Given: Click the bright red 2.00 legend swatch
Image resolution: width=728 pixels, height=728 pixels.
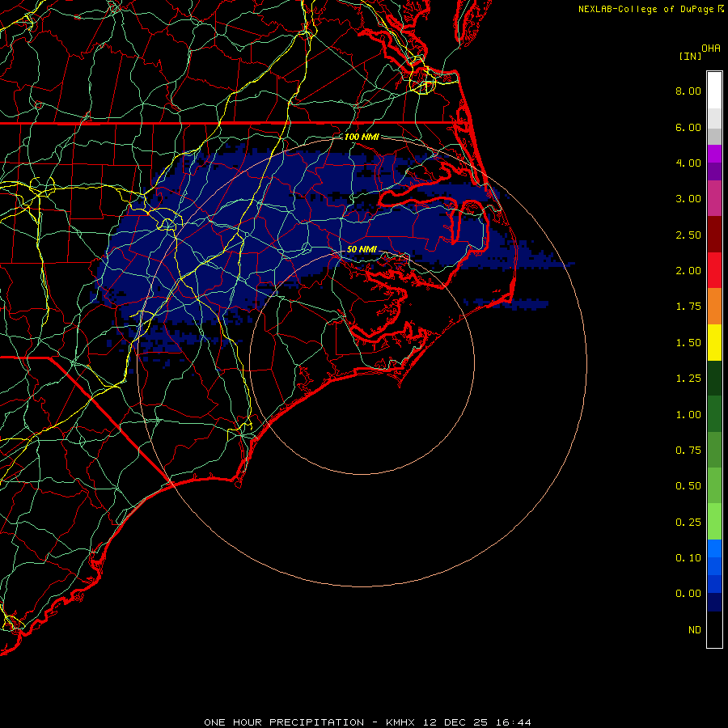Looking at the screenshot, I should [x=714, y=270].
